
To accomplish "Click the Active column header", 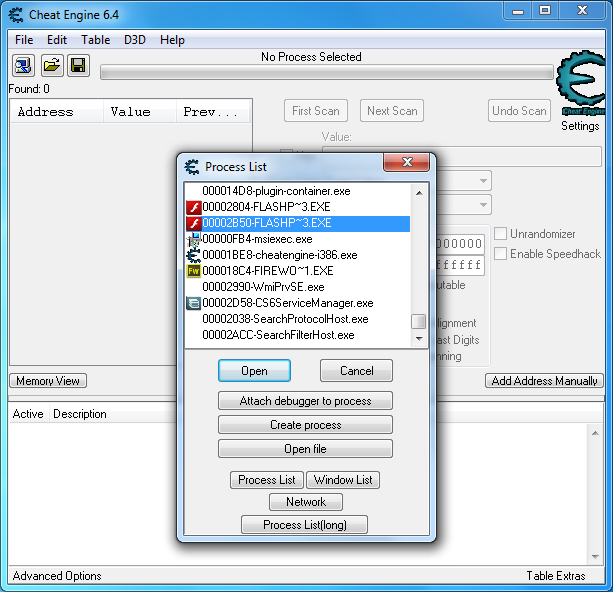I will [28, 414].
